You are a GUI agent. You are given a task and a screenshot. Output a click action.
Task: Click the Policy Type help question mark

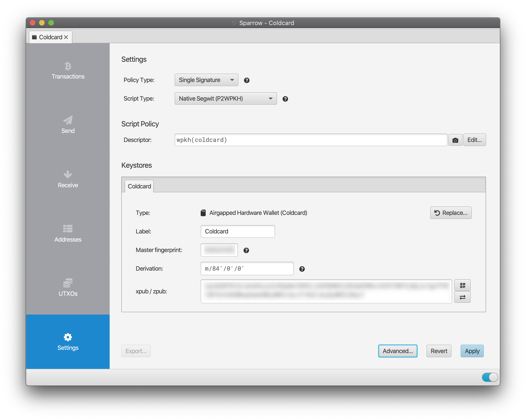coord(247,80)
